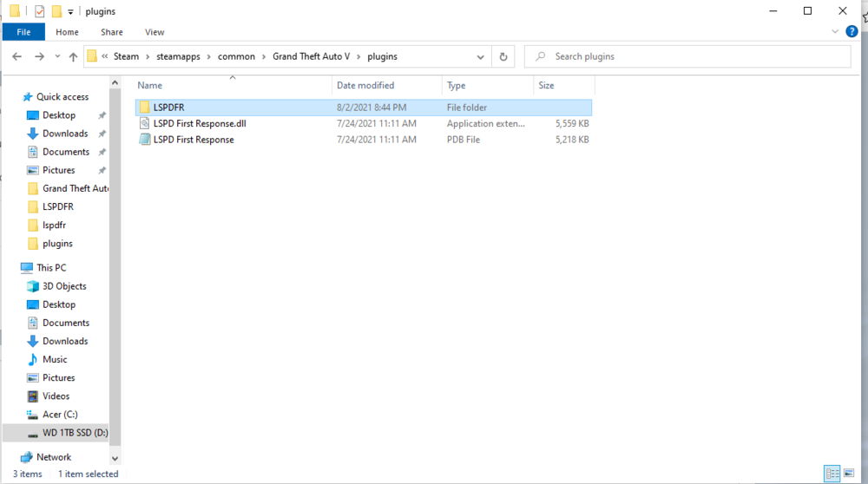Image resolution: width=868 pixels, height=484 pixels.
Task: Click in the Search plugins field
Action: pos(687,56)
